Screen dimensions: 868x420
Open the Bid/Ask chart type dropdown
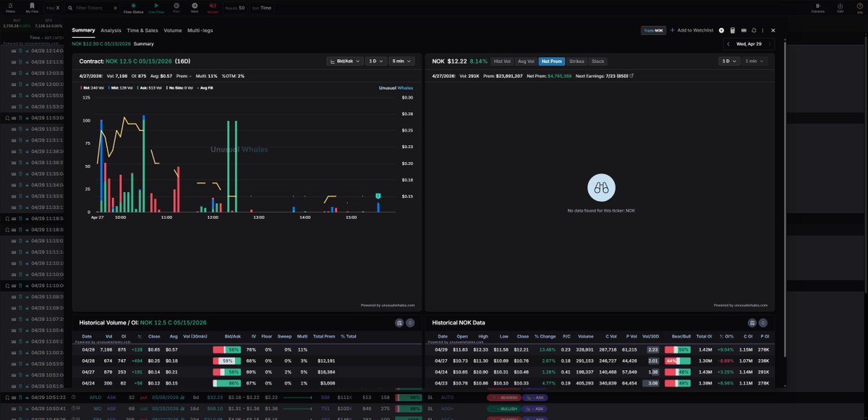(344, 61)
